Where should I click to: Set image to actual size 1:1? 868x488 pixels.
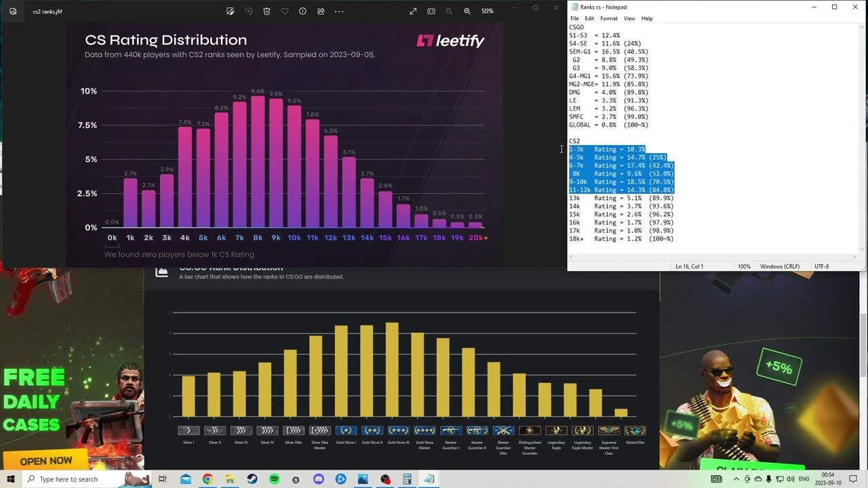click(431, 12)
